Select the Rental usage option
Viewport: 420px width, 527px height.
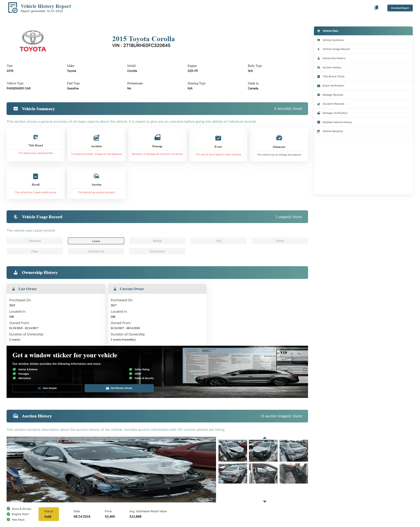[157, 241]
